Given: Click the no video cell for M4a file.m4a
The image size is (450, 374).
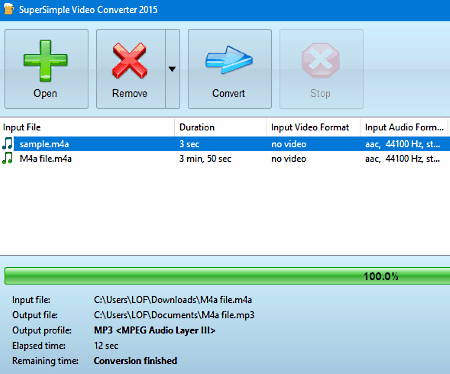Looking at the screenshot, I should pyautogui.click(x=289, y=159).
